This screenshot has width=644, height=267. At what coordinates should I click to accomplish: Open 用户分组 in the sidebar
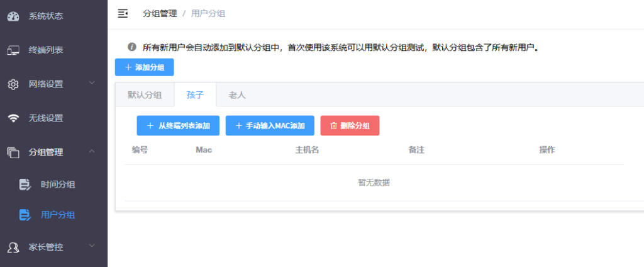pyautogui.click(x=58, y=215)
